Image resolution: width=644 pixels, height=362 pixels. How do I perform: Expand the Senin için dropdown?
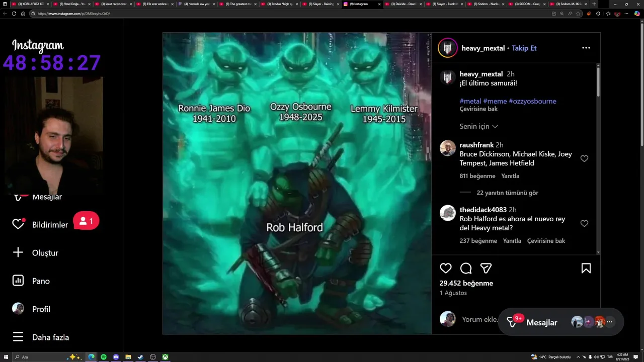pyautogui.click(x=478, y=126)
